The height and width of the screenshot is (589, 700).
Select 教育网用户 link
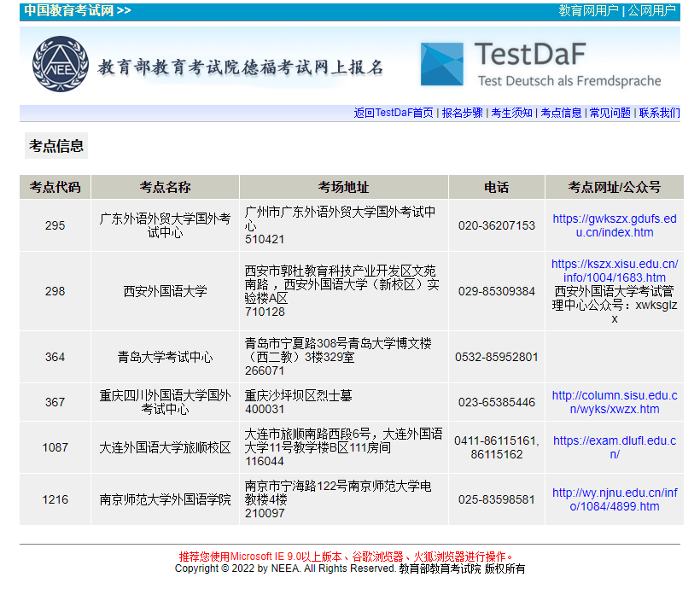(588, 10)
